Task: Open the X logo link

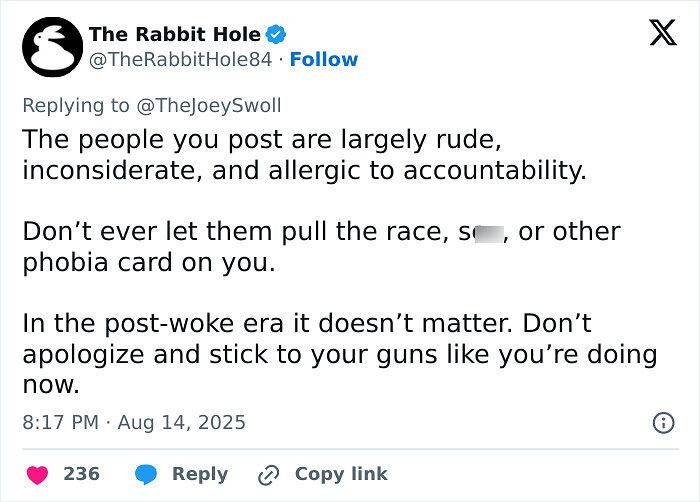Action: [663, 33]
